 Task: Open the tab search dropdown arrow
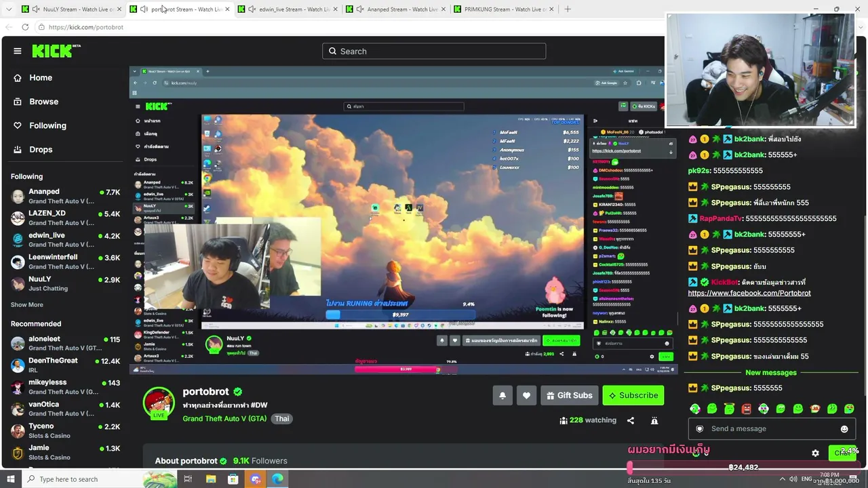coord(9,9)
